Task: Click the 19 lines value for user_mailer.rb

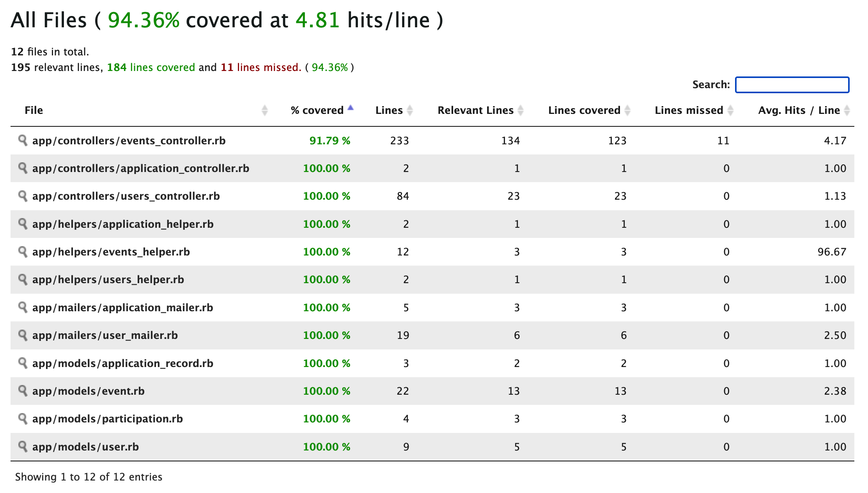Action: click(x=403, y=335)
